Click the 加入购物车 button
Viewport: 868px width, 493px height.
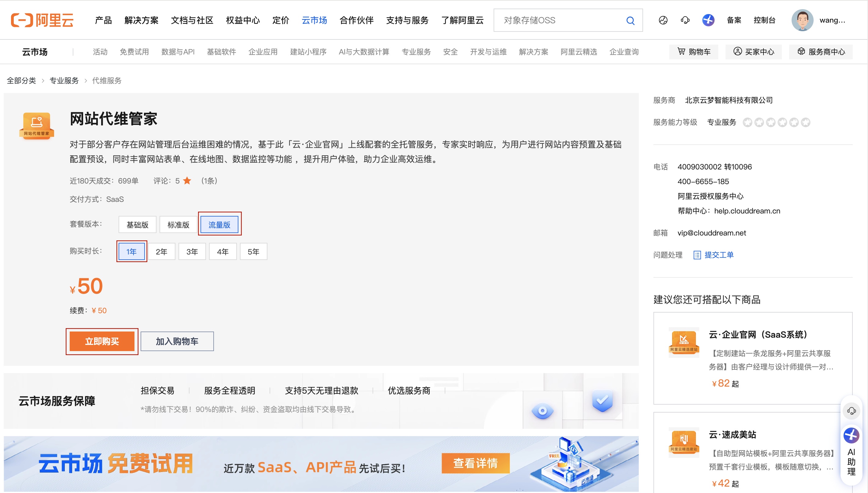[177, 341]
